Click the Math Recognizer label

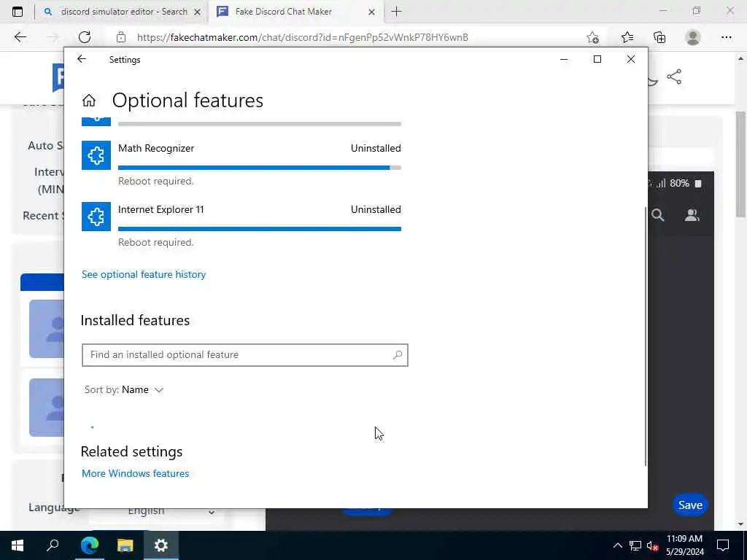point(156,148)
